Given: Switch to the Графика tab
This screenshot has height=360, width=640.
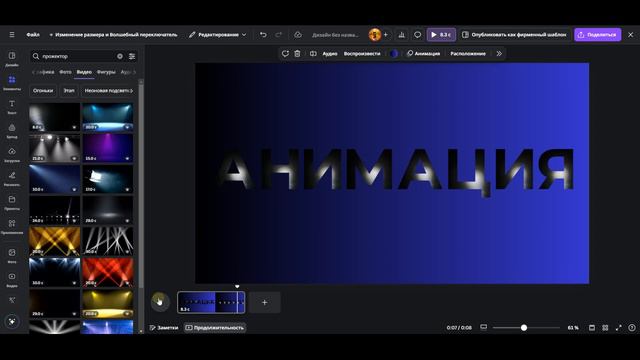Looking at the screenshot, I should 45,72.
